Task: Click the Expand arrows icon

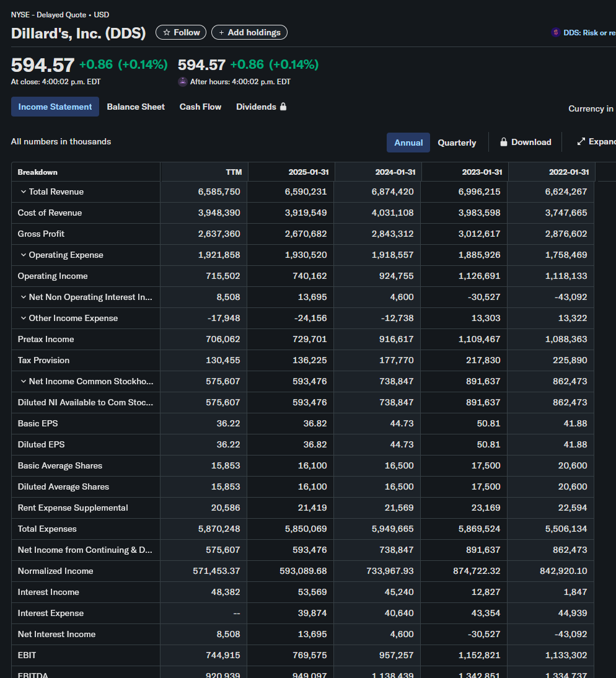Action: (581, 141)
